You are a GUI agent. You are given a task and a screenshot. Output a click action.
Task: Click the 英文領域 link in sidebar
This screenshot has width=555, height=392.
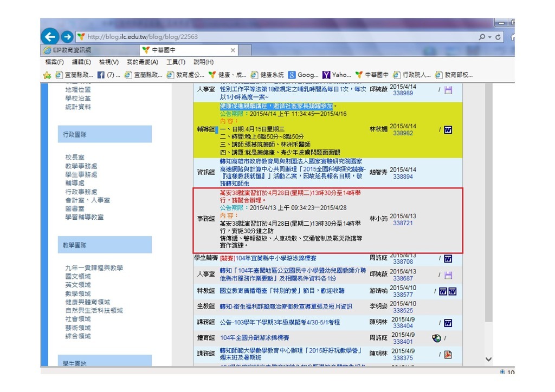pos(78,285)
